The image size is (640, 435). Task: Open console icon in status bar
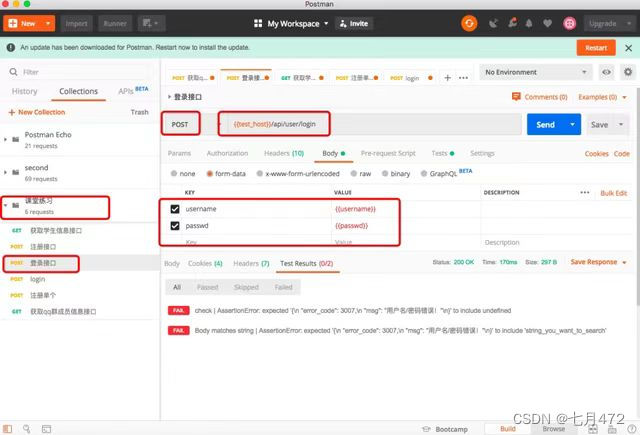[x=47, y=429]
